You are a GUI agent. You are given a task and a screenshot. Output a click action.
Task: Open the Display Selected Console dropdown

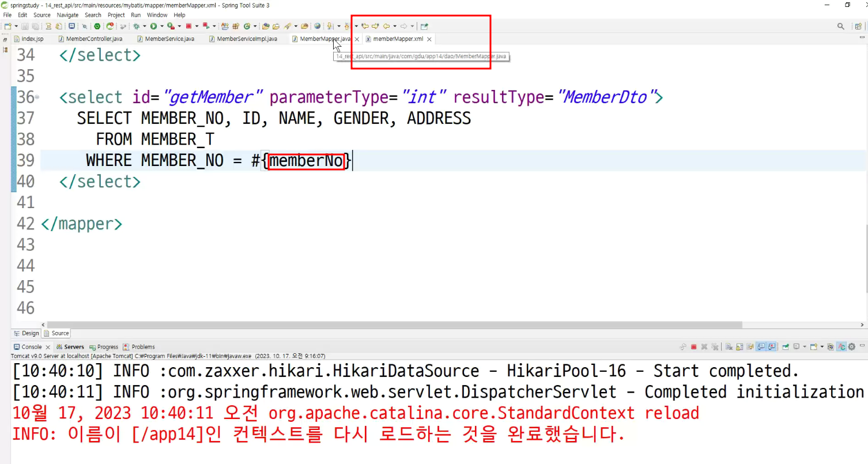click(x=805, y=347)
